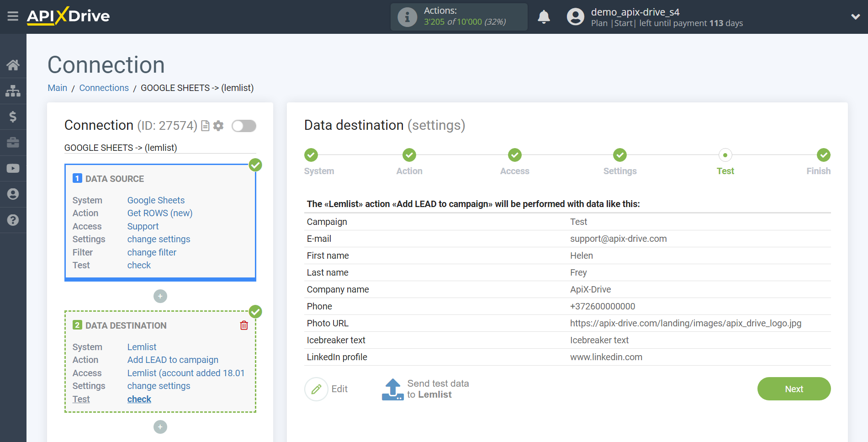
Task: Open Get ROWS (new) action link
Action: 160,213
